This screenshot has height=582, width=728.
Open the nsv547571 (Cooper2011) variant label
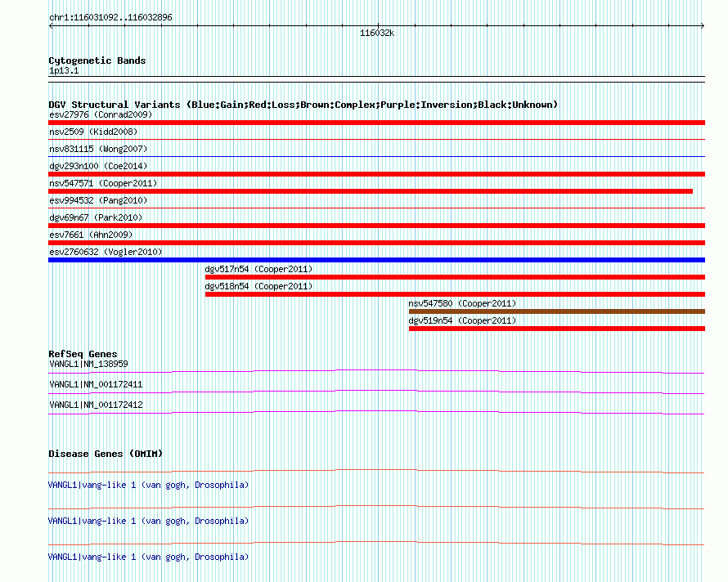tap(103, 183)
